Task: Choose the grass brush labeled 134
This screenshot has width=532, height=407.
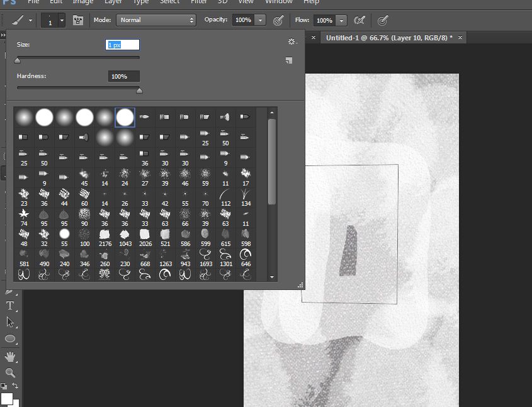Action: click(246, 198)
